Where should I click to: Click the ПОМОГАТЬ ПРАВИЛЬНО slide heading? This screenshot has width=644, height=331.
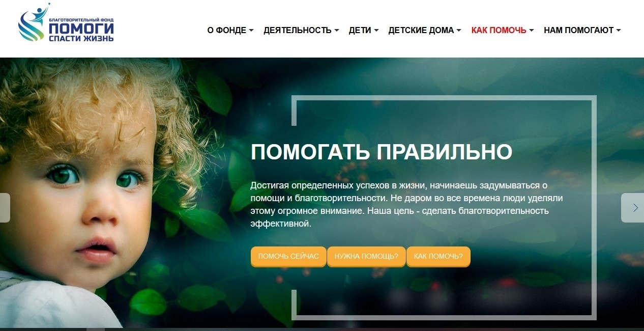pyautogui.click(x=382, y=152)
